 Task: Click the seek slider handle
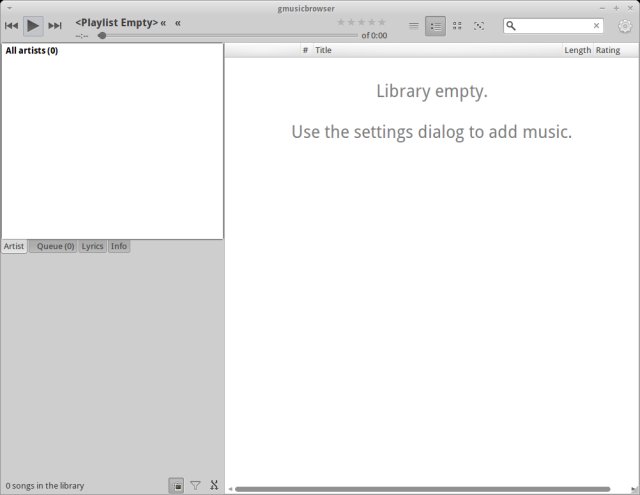tap(102, 36)
